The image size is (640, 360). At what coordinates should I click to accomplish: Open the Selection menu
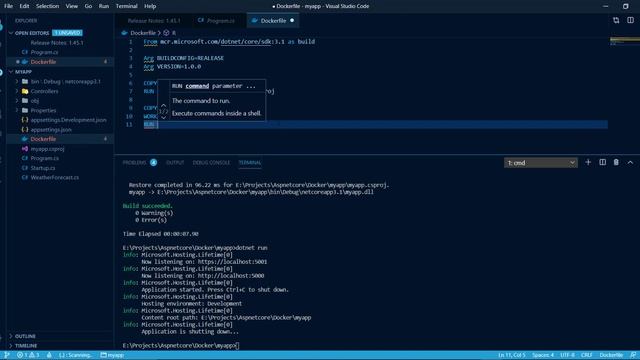pos(47,6)
